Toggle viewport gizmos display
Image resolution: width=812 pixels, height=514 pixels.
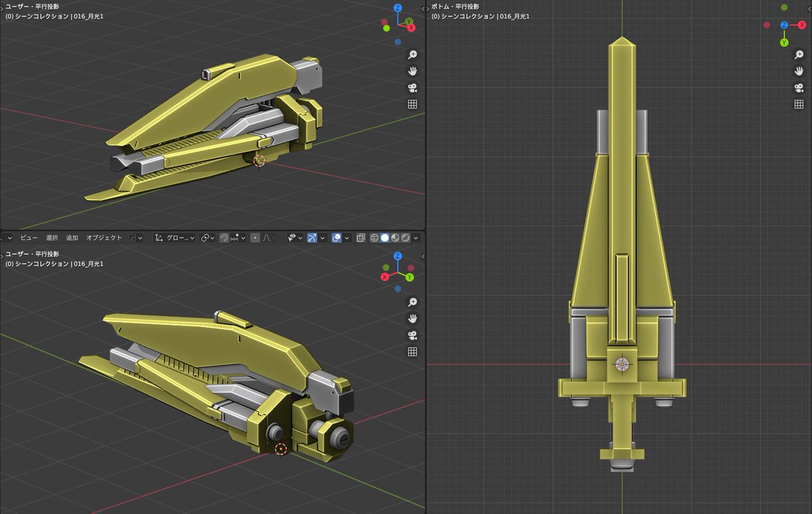click(312, 238)
